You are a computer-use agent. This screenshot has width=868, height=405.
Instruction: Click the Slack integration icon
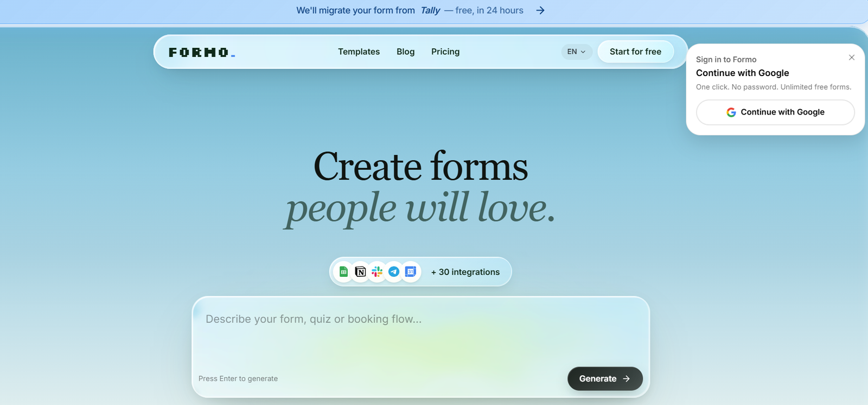click(377, 271)
